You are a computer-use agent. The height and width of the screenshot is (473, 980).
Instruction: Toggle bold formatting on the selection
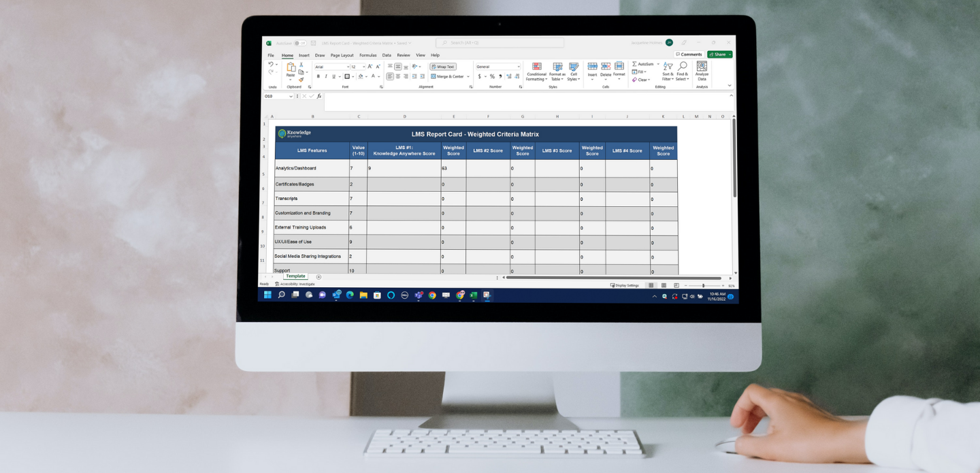point(318,76)
